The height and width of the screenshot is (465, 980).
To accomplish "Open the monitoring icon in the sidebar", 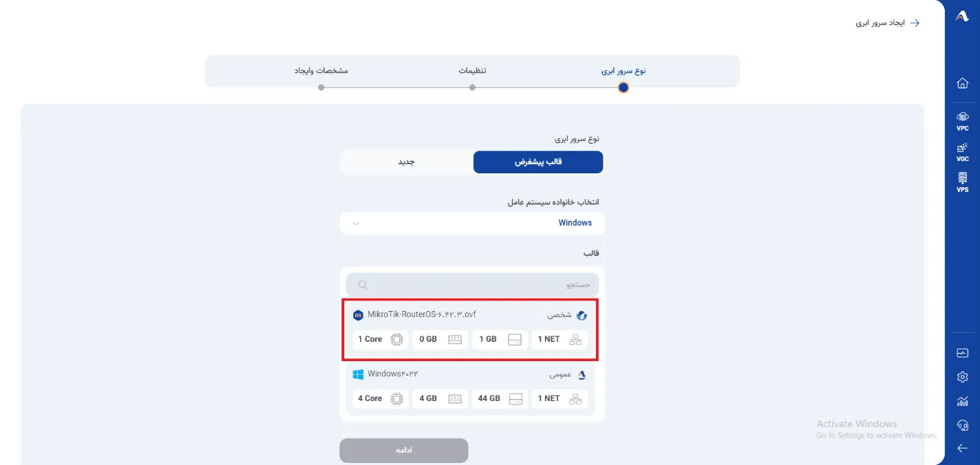I will click(962, 353).
